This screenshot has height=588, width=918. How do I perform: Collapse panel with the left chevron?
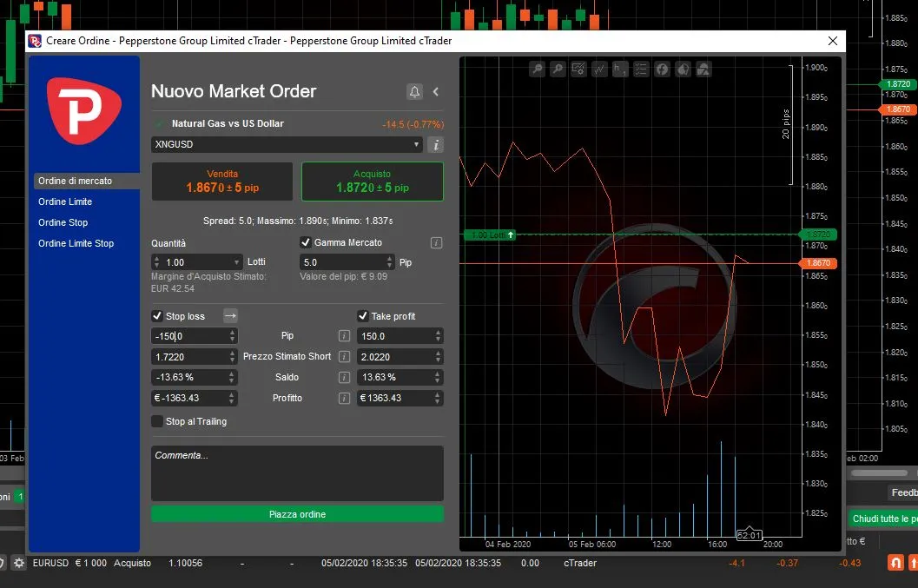pos(436,91)
